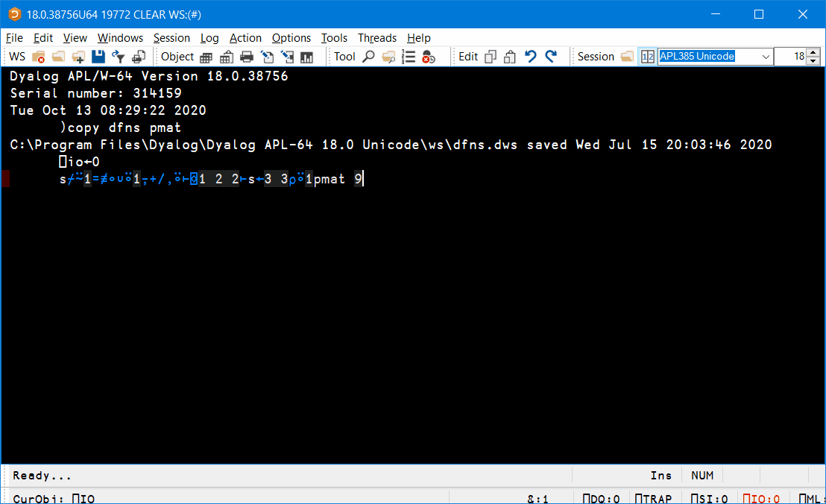
Task: Click the '⎕io←0' session line
Action: pyautogui.click(x=79, y=162)
